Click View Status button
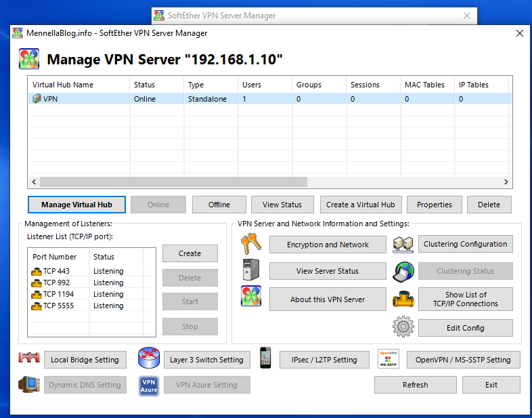 tap(282, 205)
